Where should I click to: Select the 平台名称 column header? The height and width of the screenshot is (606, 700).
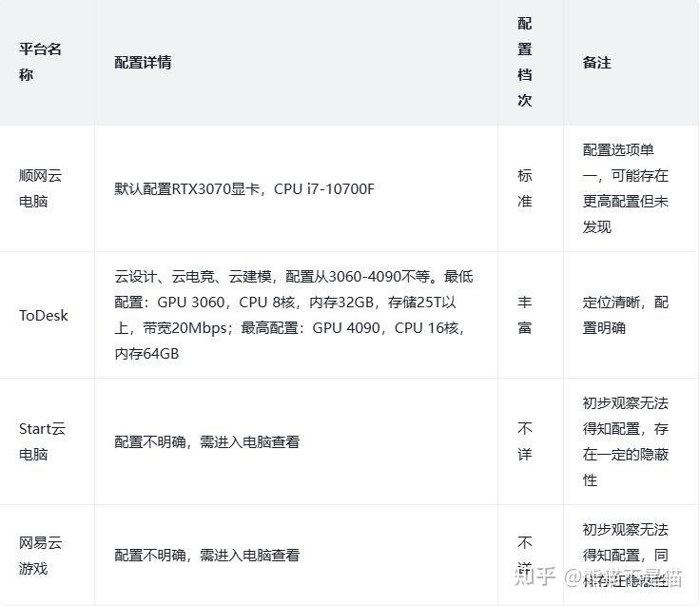47,62
